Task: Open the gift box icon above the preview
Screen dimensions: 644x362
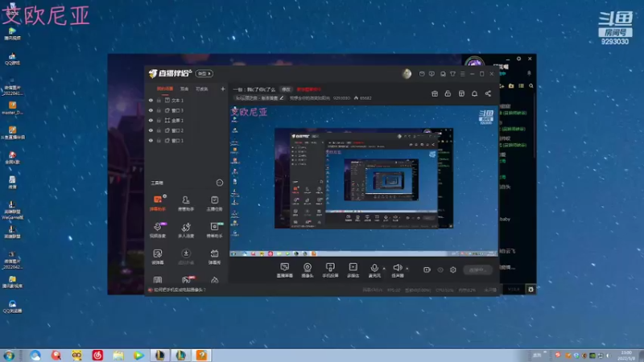Action: pos(435,93)
